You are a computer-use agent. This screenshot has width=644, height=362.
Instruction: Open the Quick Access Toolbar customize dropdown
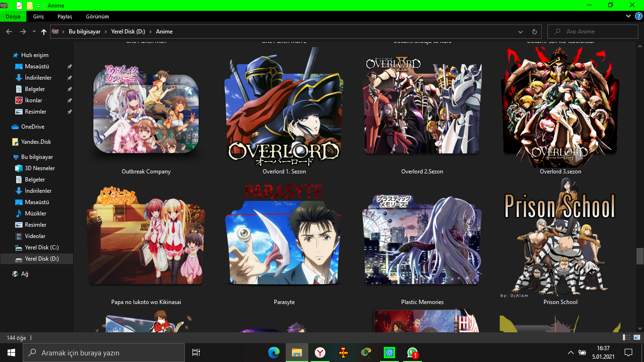(39, 6)
